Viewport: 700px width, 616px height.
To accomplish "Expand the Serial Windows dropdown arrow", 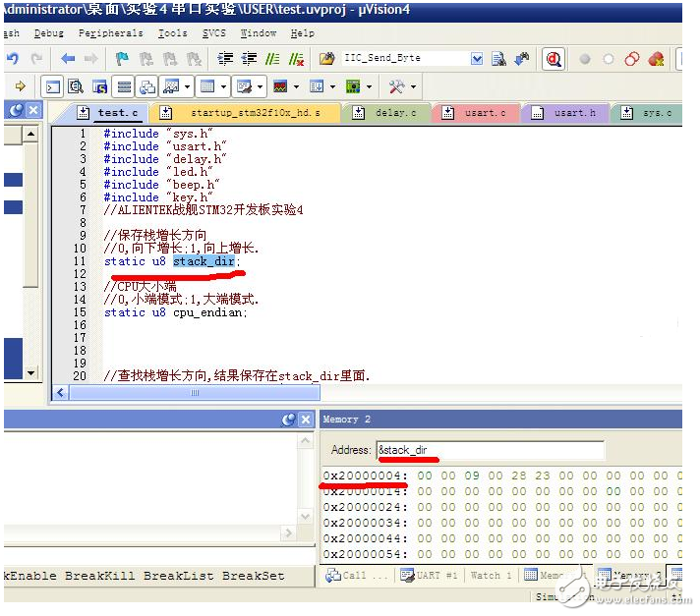I will [x=261, y=87].
